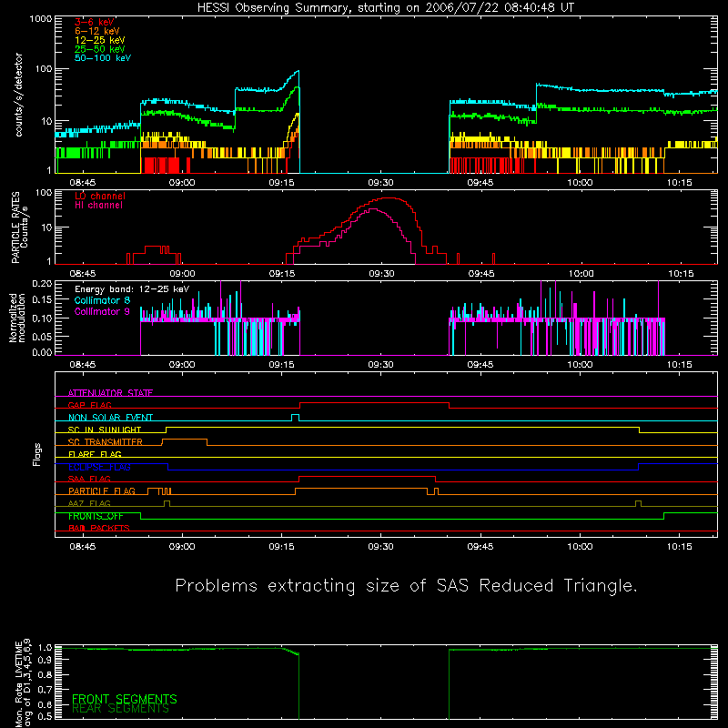This screenshot has width=728, height=728.
Task: Click the 0.05 modulation axis tick
Action: [42, 336]
